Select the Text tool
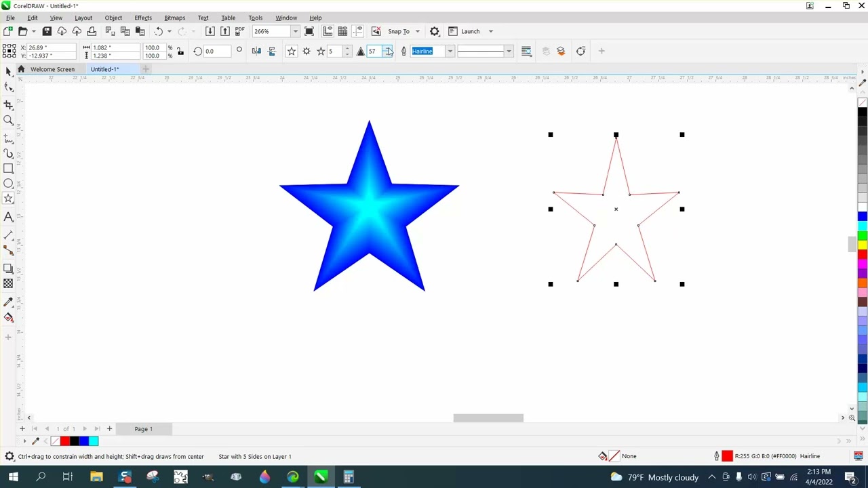The image size is (868, 488). (x=8, y=217)
